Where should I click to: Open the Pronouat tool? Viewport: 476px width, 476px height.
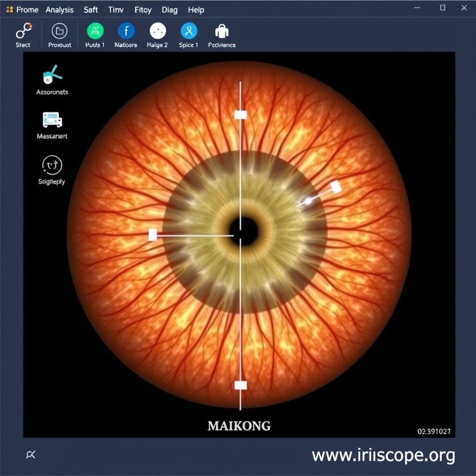[x=59, y=33]
